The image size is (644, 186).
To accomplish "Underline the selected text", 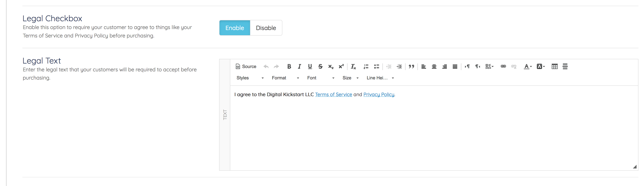I will click(x=310, y=66).
